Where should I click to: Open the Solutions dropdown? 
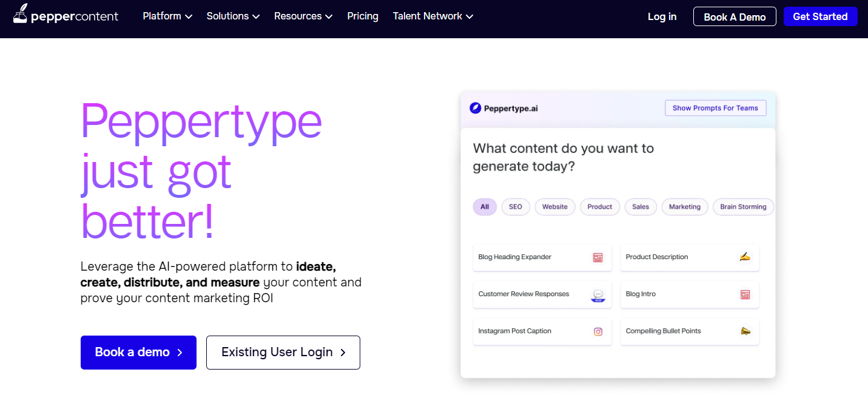click(x=233, y=16)
